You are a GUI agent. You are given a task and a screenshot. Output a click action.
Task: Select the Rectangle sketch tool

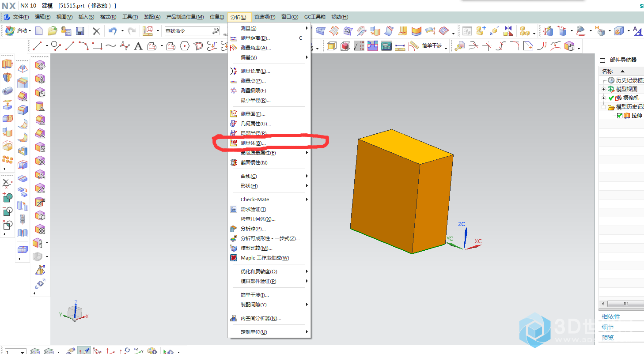point(97,45)
